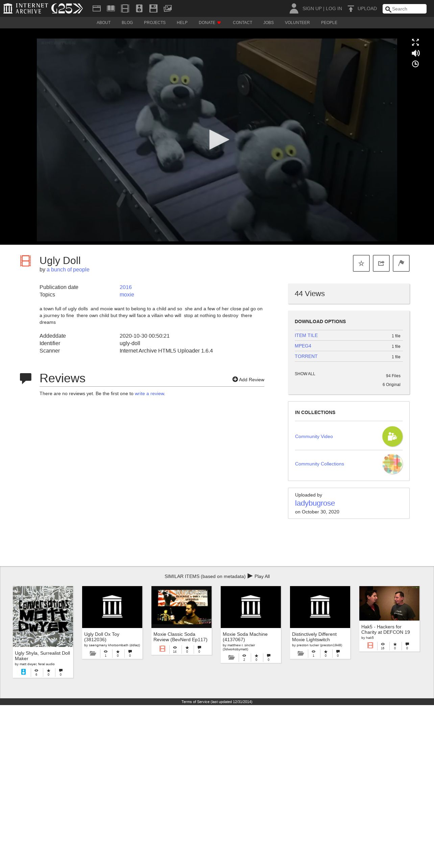Open the PEOPLE menu item
Image resolution: width=434 pixels, height=868 pixels.
(329, 23)
